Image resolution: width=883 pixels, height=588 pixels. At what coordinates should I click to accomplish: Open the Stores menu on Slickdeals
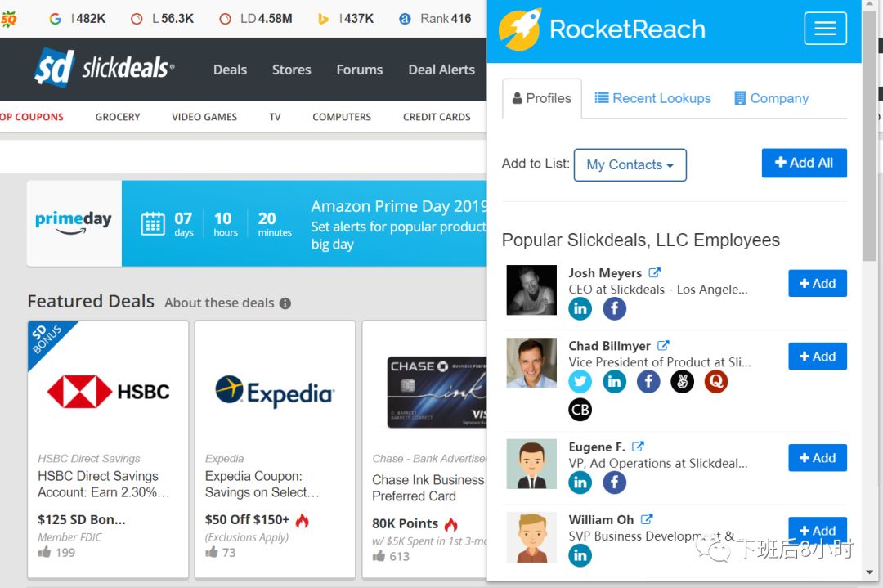point(292,70)
